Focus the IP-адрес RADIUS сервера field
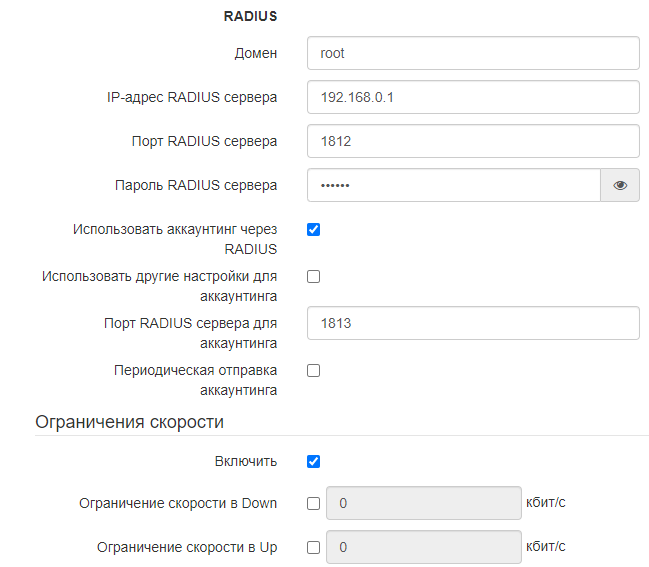The width and height of the screenshot is (649, 567). 472,97
